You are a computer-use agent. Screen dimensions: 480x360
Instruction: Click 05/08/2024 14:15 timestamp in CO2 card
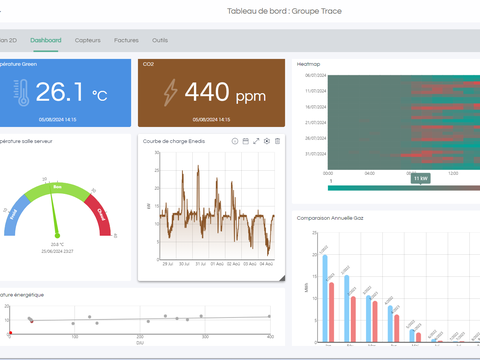211,119
